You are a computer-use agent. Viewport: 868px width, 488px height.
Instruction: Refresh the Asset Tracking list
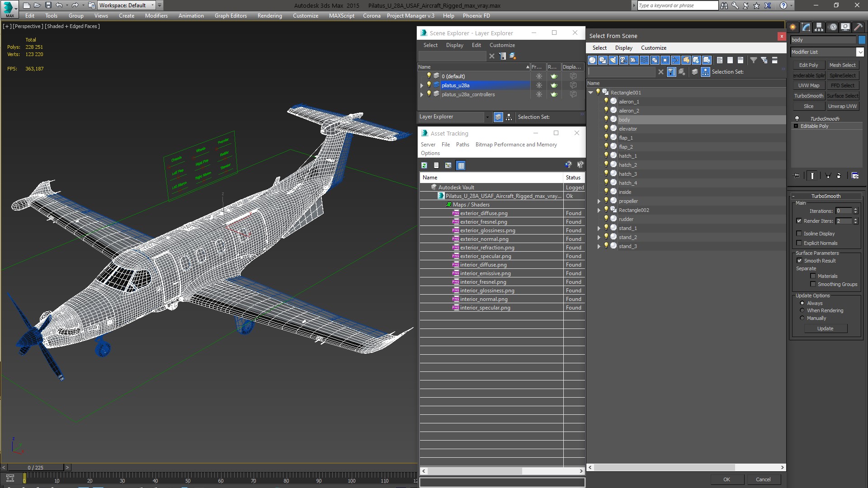pos(424,165)
